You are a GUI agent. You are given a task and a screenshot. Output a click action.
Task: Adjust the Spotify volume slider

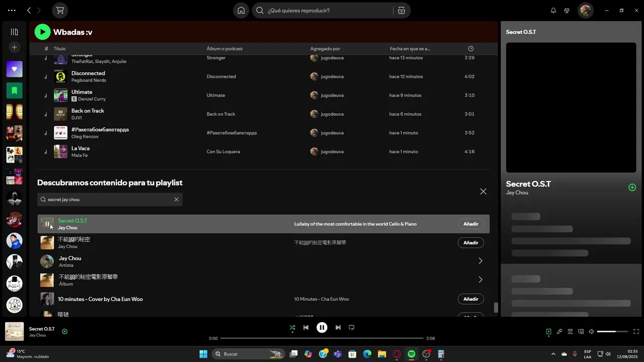(x=613, y=332)
